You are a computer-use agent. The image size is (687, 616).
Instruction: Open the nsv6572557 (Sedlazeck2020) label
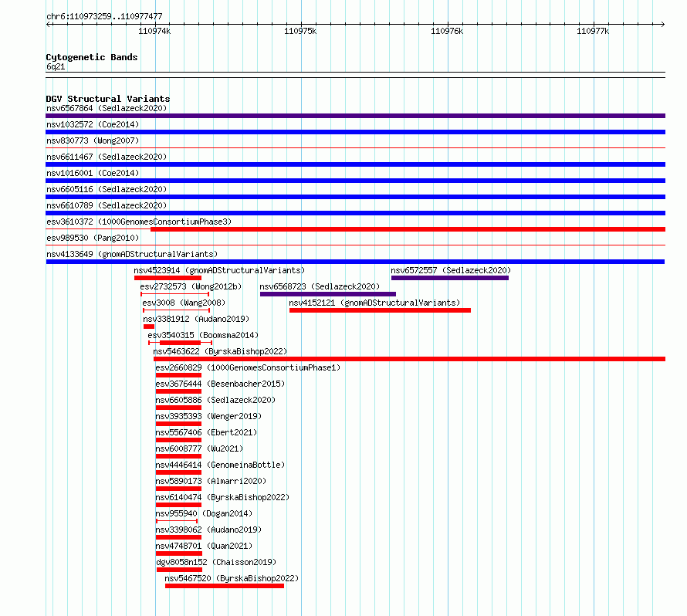[451, 270]
